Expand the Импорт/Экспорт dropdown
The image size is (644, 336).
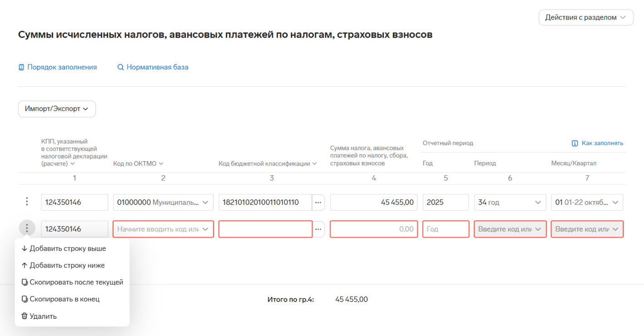[x=57, y=109]
